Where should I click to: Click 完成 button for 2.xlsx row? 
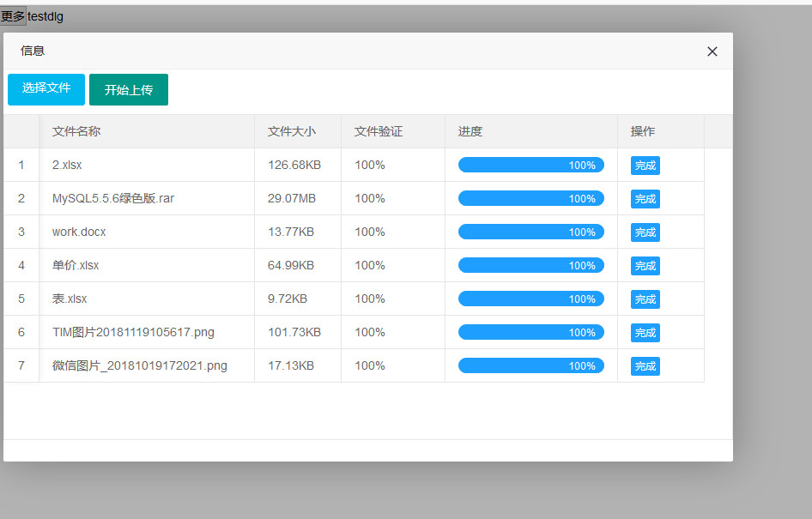point(645,166)
